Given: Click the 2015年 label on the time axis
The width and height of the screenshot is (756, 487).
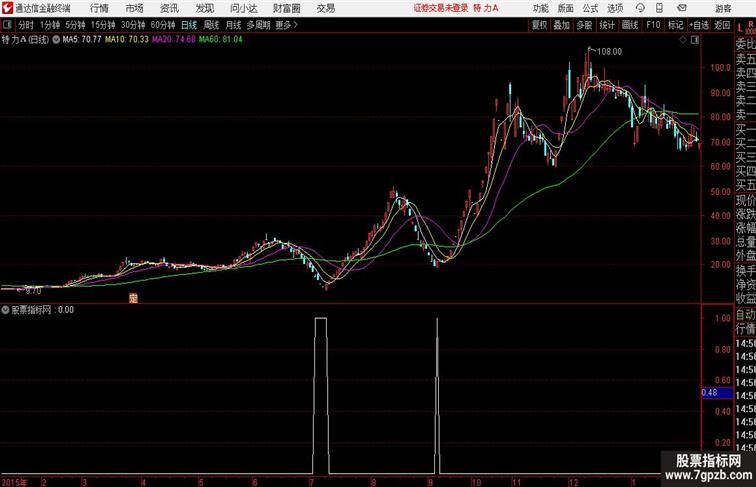Looking at the screenshot, I should tap(14, 482).
